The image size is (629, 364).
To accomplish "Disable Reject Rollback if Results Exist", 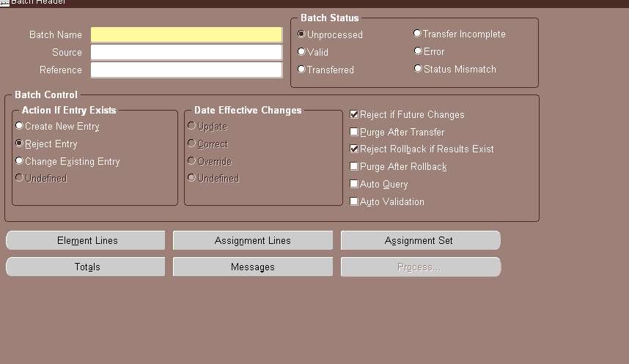I will (354, 149).
